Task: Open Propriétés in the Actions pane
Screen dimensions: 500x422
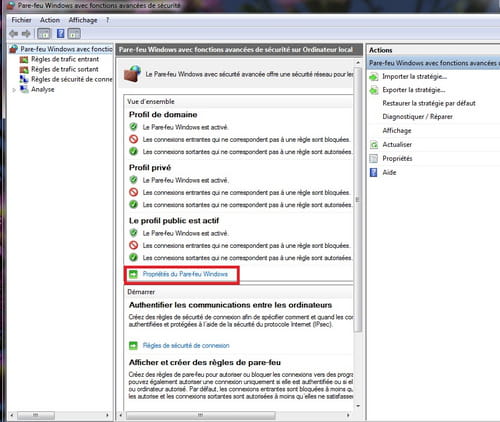Action: pyautogui.click(x=397, y=159)
